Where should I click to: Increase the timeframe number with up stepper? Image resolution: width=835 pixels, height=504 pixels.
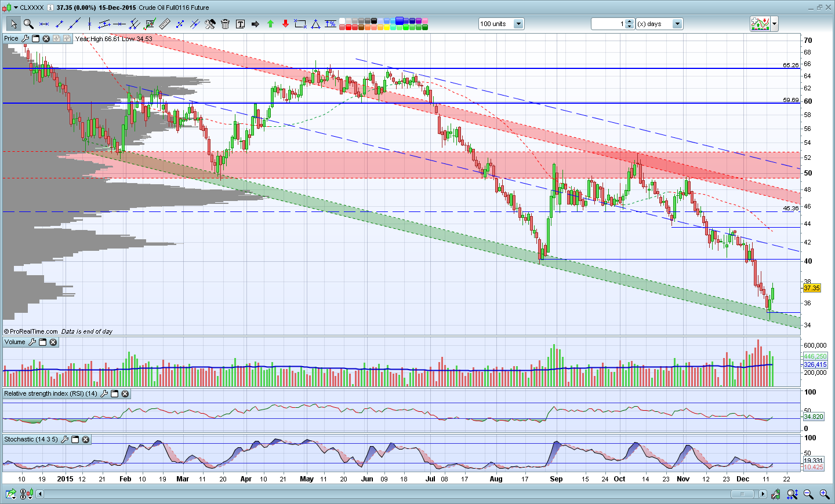coord(630,21)
